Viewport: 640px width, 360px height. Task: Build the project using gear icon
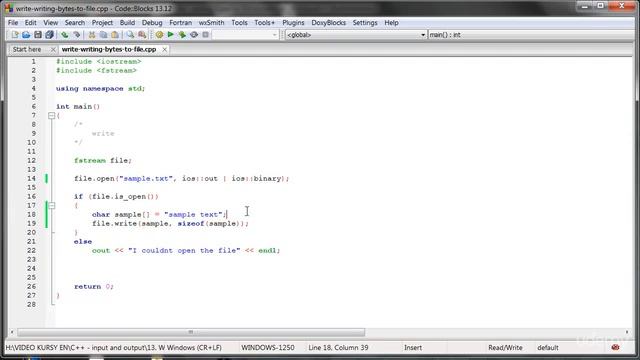click(x=159, y=35)
